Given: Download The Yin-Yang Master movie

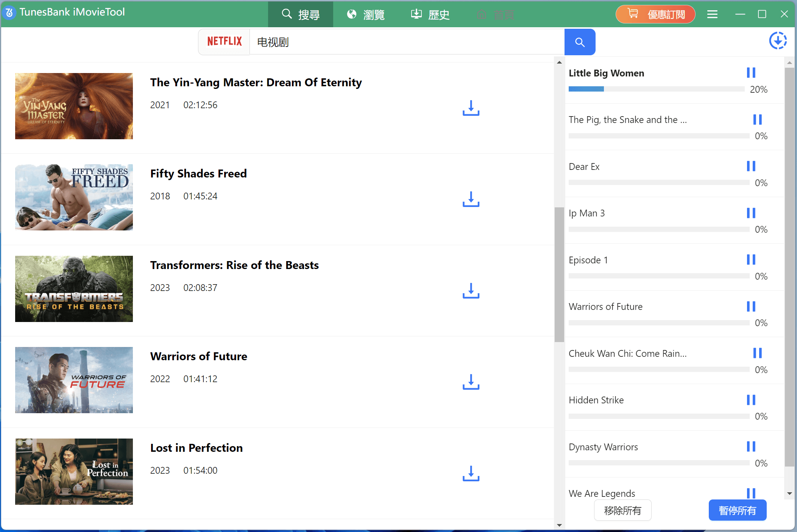Looking at the screenshot, I should (x=471, y=108).
